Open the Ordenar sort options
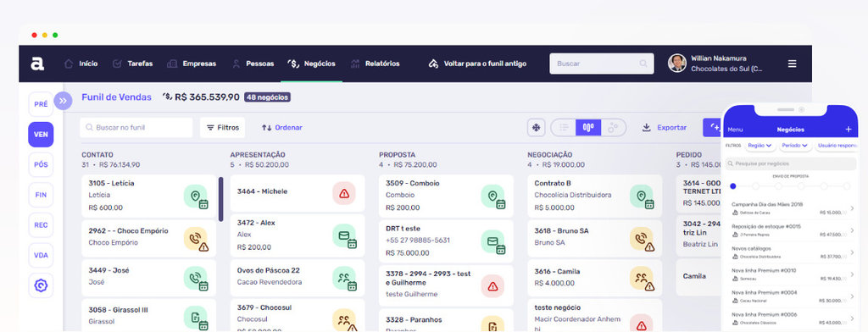The width and height of the screenshot is (868, 332). [x=282, y=128]
